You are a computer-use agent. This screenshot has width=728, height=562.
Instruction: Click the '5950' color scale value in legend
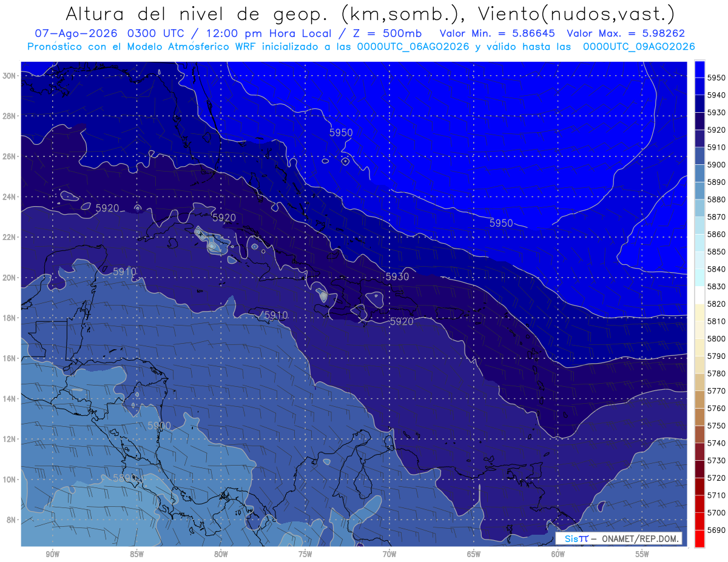pyautogui.click(x=716, y=78)
